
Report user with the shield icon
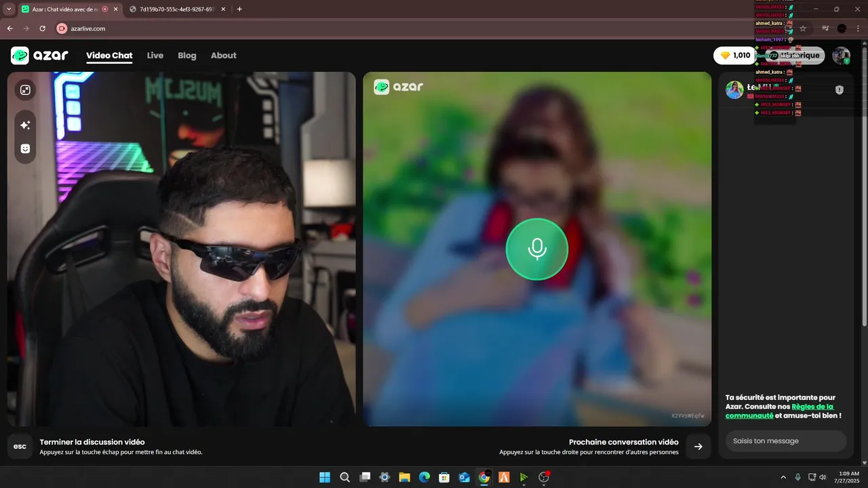[x=840, y=89]
